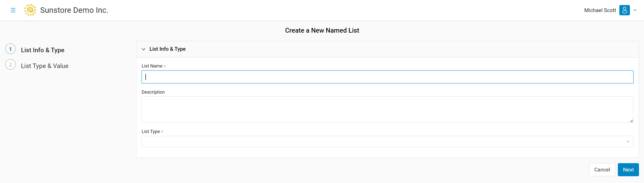Viewport: 644px width, 183px height.
Task: Select the List Type & Value step
Action: coord(45,66)
